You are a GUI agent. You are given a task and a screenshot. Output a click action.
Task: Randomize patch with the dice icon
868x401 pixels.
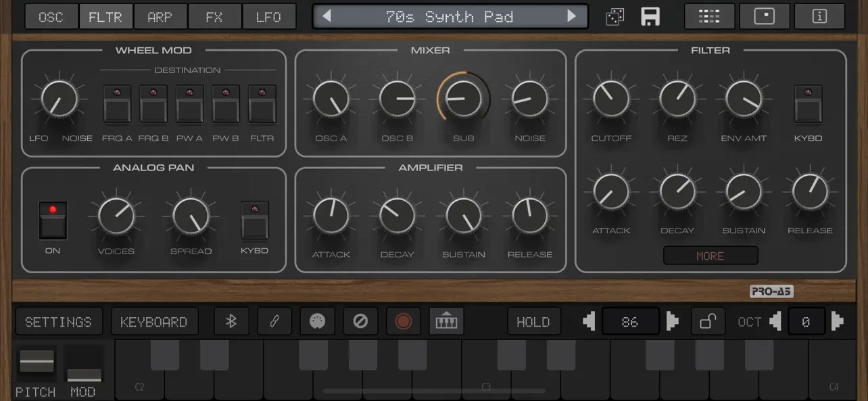615,17
